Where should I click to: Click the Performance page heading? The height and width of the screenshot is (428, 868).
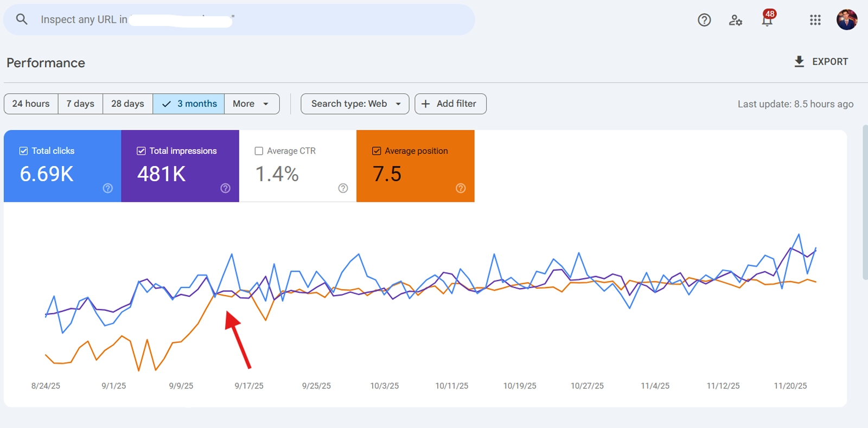[46, 63]
